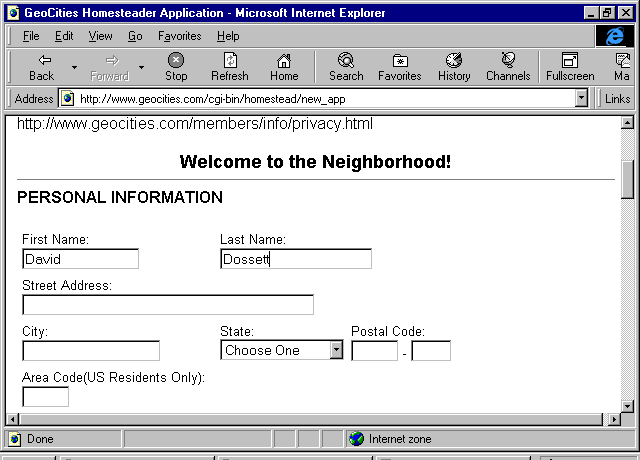Open the Forward history dropdown arrow

(x=141, y=67)
